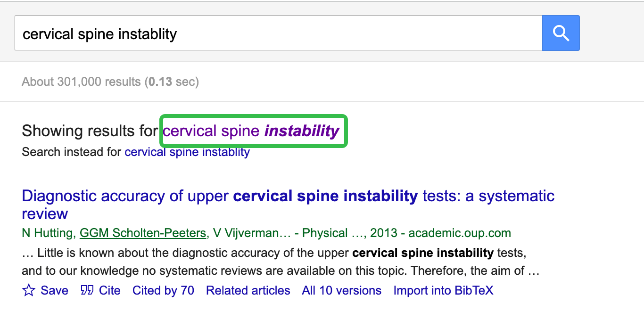Open corrected "cervical spine instability" suggestion link

click(x=251, y=131)
